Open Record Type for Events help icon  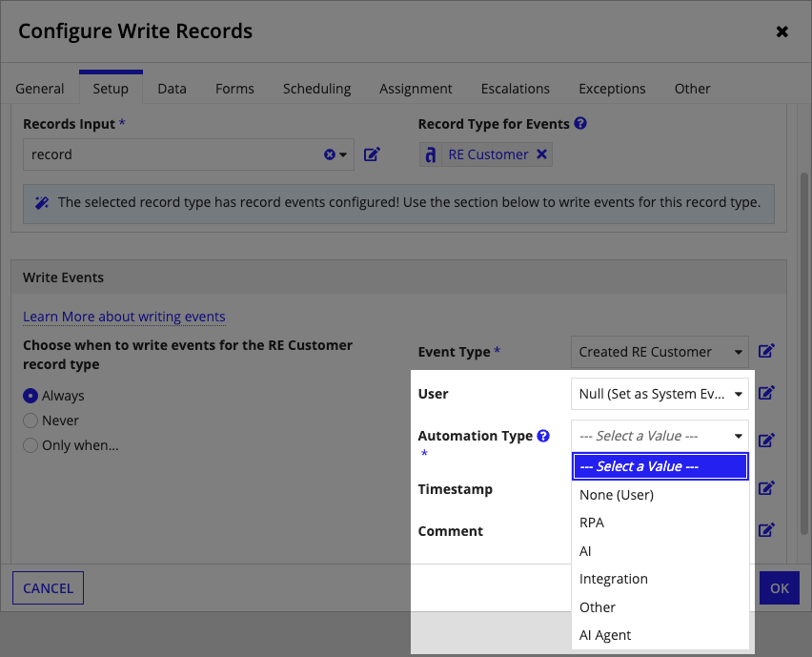pyautogui.click(x=580, y=123)
